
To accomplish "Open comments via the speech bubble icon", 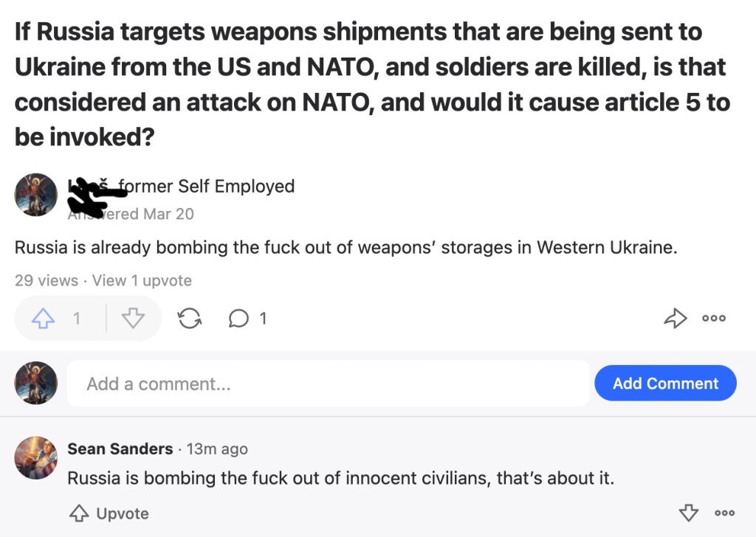I will coord(239,319).
